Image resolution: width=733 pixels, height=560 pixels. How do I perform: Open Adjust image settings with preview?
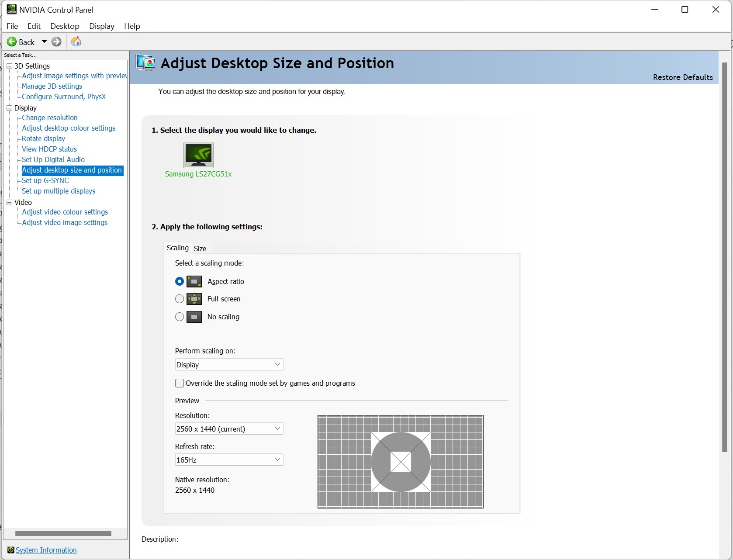[x=74, y=76]
